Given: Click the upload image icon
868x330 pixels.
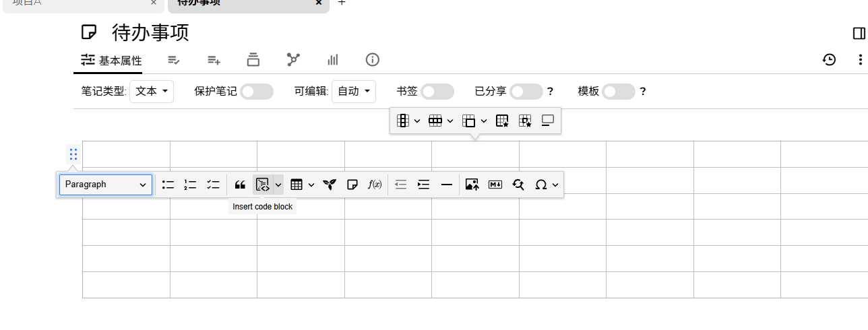Looking at the screenshot, I should (472, 185).
